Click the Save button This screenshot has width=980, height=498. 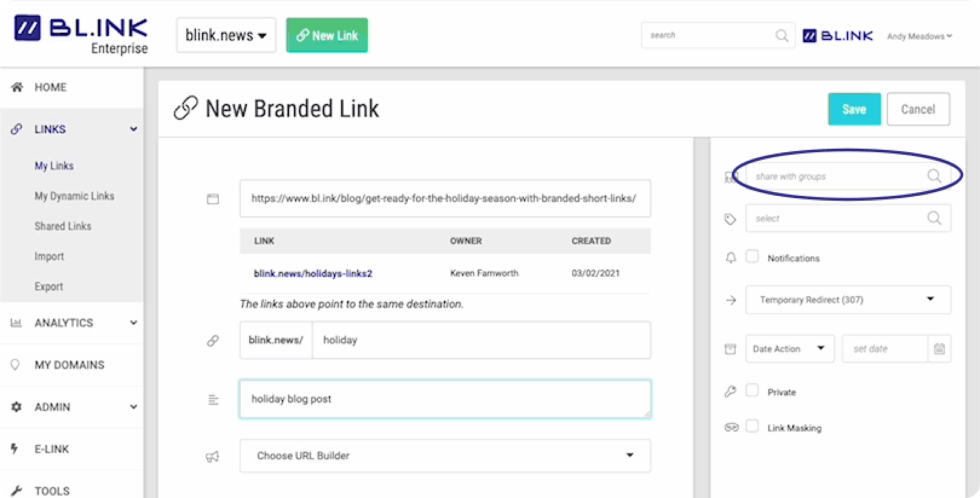[854, 109]
